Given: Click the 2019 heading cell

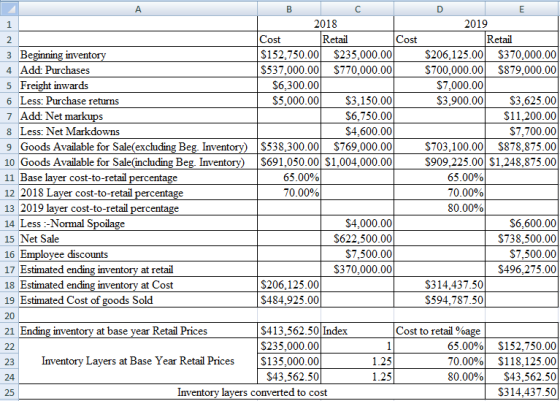Looking at the screenshot, I should coord(476,24).
